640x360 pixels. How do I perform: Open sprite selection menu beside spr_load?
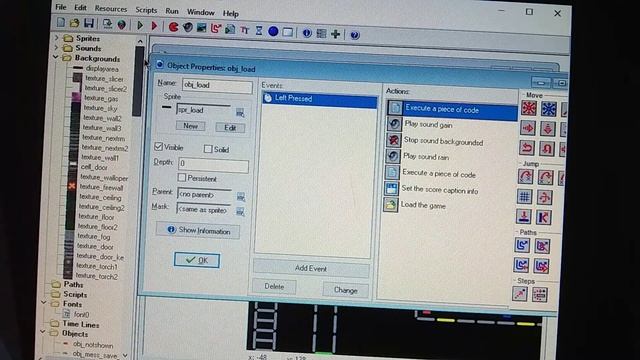pyautogui.click(x=240, y=113)
